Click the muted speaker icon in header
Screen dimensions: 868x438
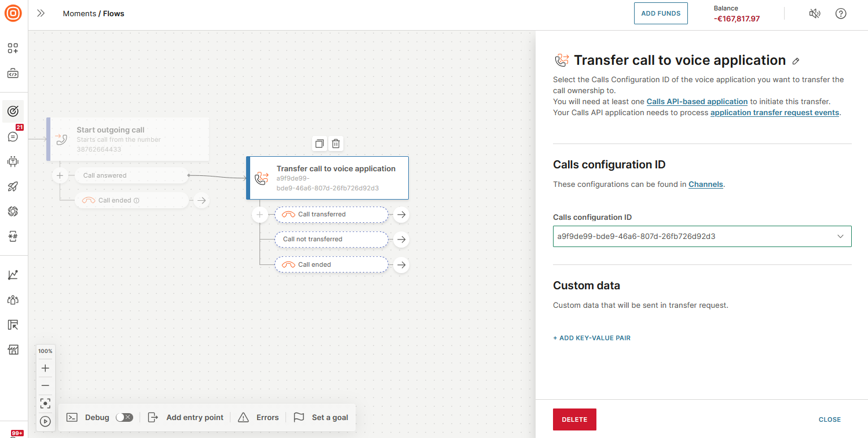click(815, 13)
